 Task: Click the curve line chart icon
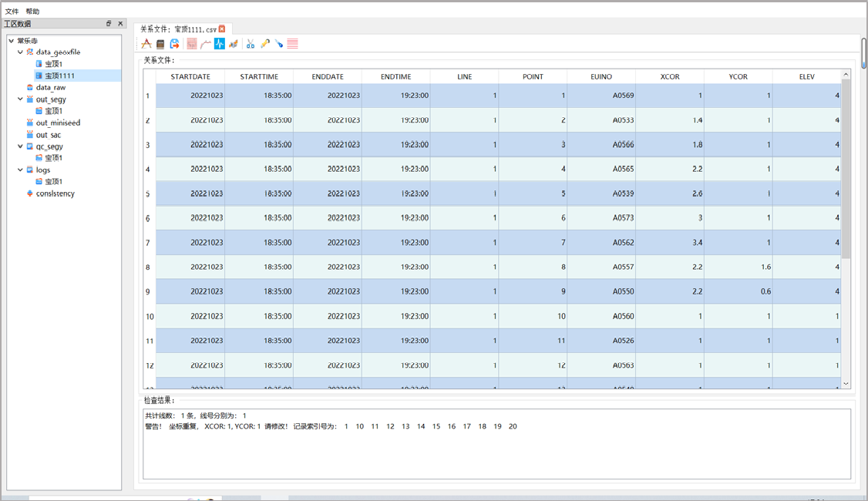[x=206, y=44]
